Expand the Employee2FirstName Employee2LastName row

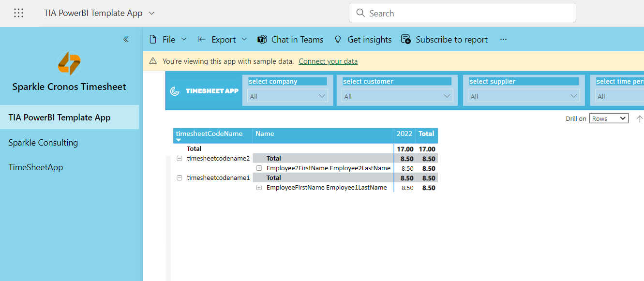tap(259, 168)
